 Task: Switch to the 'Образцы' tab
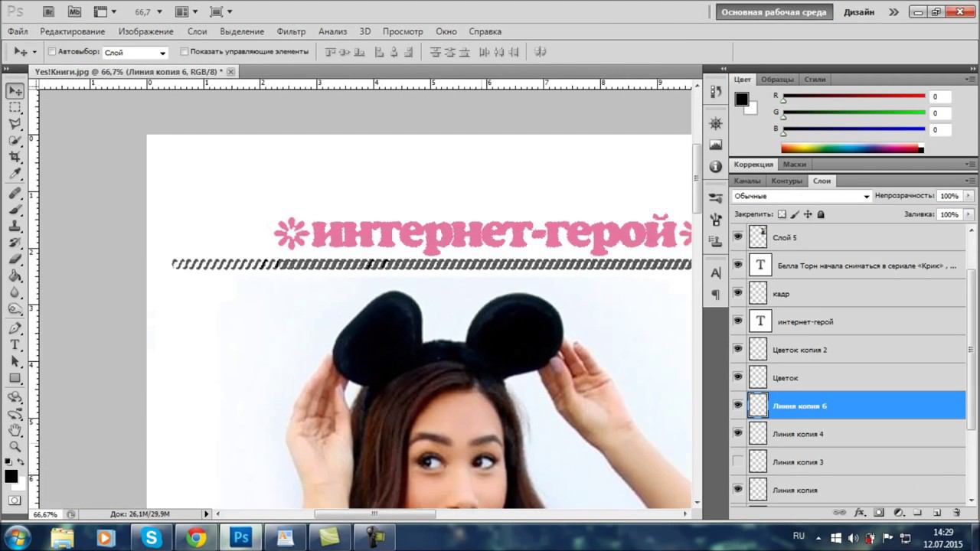click(x=777, y=80)
